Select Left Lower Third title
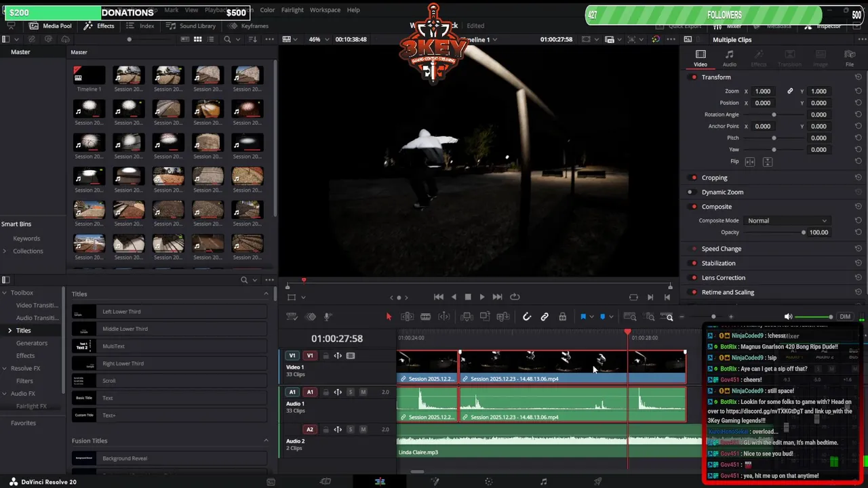Image resolution: width=868 pixels, height=488 pixels. pos(170,312)
